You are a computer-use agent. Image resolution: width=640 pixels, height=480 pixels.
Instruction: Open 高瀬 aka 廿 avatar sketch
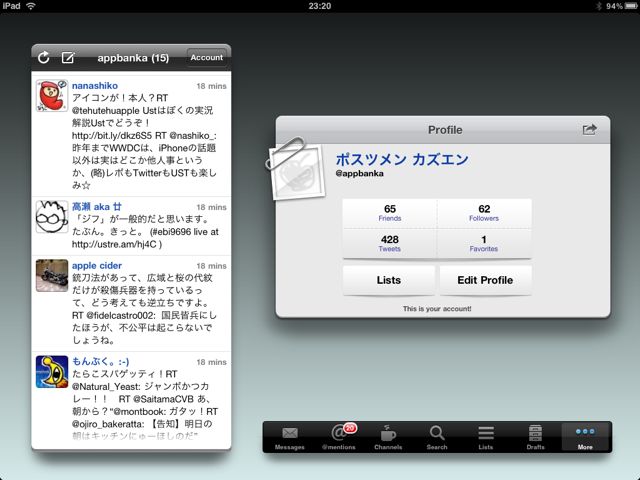(52, 216)
